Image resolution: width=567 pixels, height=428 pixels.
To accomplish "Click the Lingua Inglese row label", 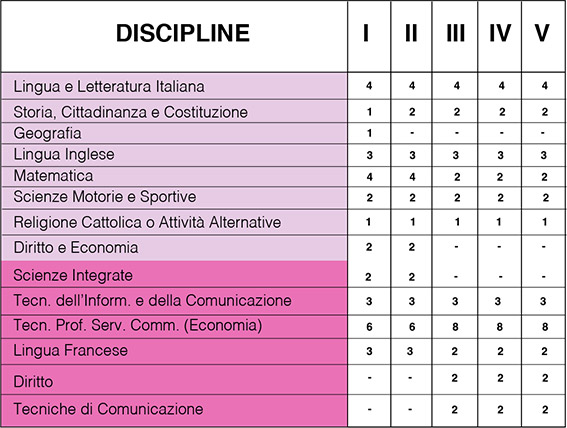I will [x=64, y=155].
